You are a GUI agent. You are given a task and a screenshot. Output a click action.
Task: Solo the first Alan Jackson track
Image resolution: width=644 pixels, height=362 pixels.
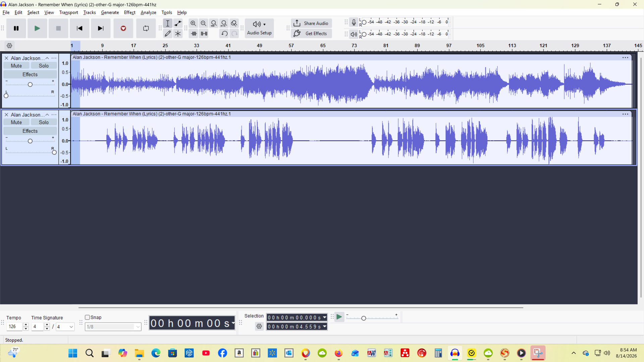pos(44,66)
